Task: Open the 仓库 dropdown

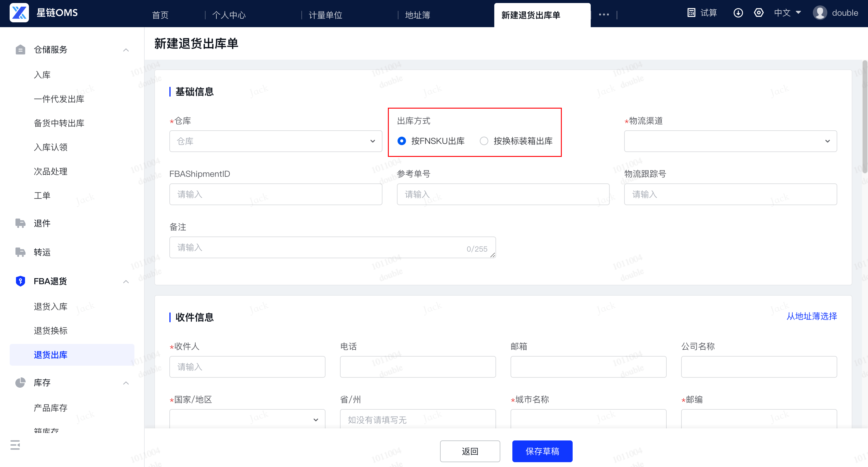Action: [276, 141]
